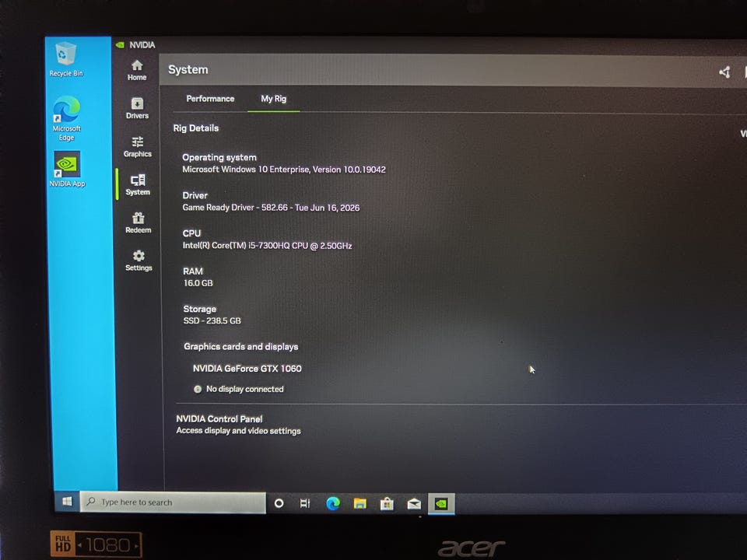The height and width of the screenshot is (560, 747).
Task: Click the Windows 10 Enterprise version text
Action: pos(284,169)
